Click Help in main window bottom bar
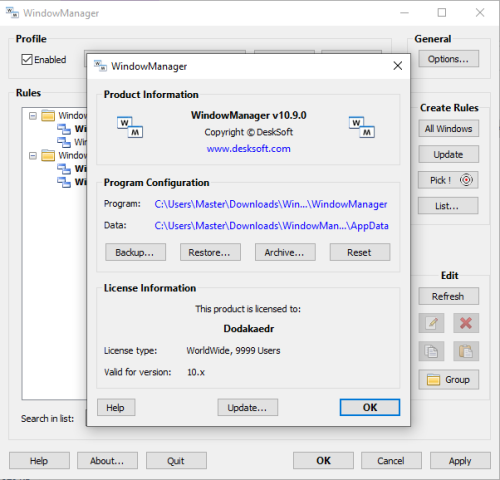This screenshot has height=480, width=500. click(39, 461)
